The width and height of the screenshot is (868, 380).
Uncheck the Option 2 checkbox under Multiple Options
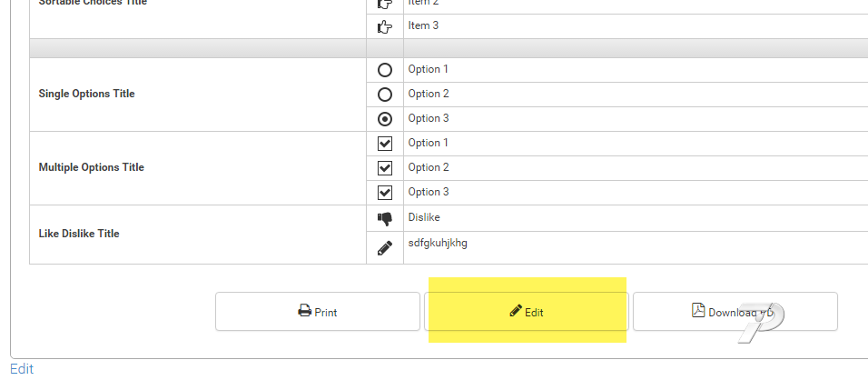tap(385, 168)
